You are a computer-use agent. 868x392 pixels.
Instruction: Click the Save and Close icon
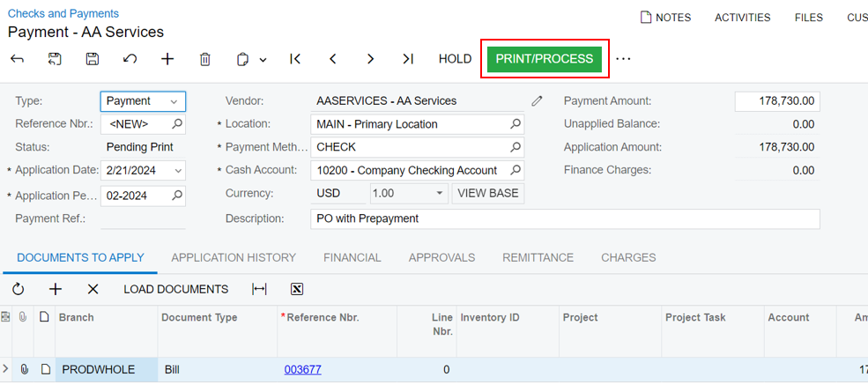click(55, 59)
